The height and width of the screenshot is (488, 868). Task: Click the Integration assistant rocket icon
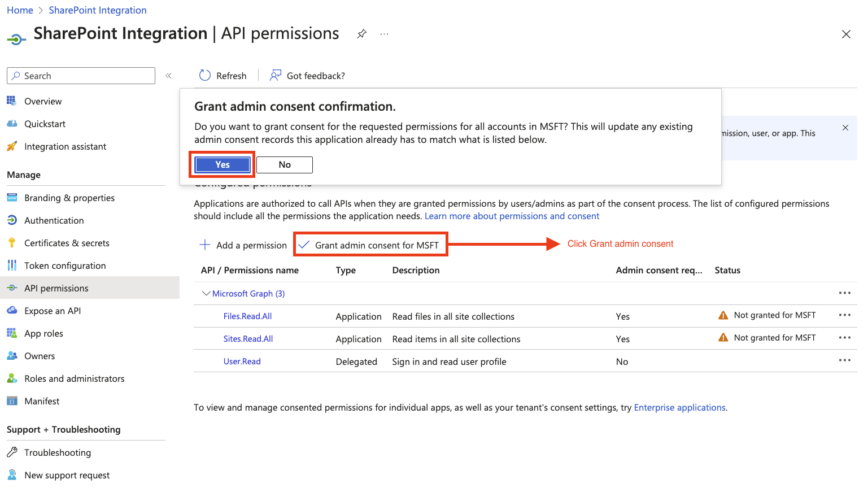point(12,146)
